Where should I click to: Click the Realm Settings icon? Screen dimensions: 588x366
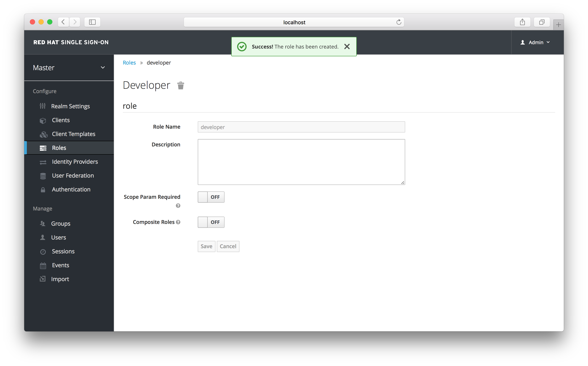(x=43, y=106)
